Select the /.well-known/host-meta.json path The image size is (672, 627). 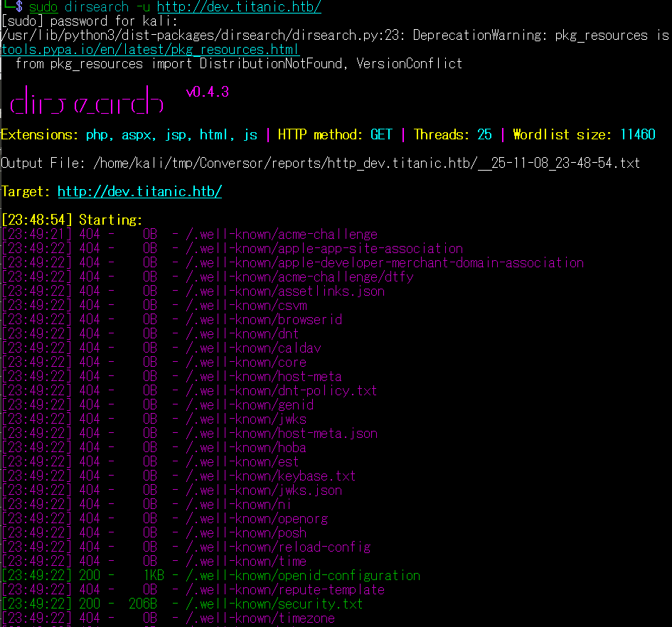click(x=282, y=434)
